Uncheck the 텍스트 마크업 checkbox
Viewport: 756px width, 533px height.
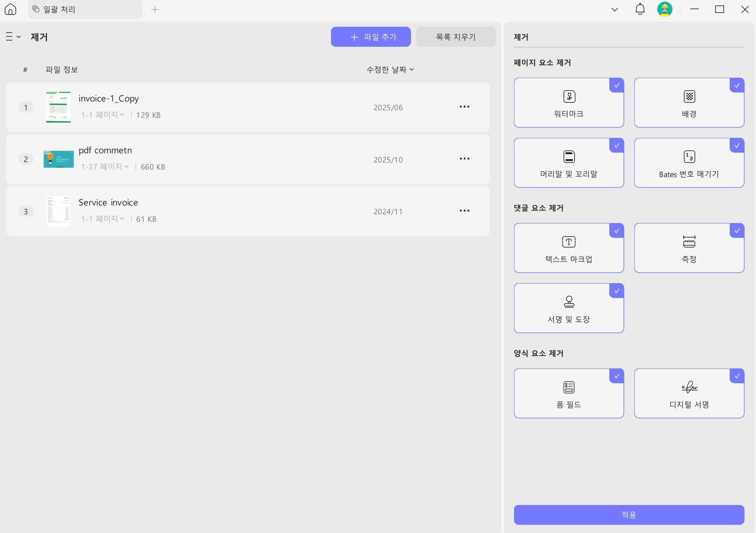(616, 231)
